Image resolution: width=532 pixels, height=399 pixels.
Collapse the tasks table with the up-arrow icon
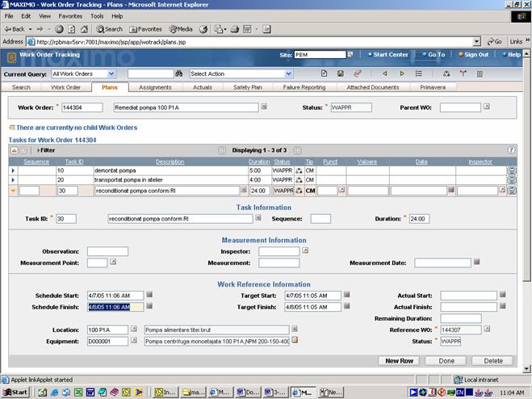[15, 150]
